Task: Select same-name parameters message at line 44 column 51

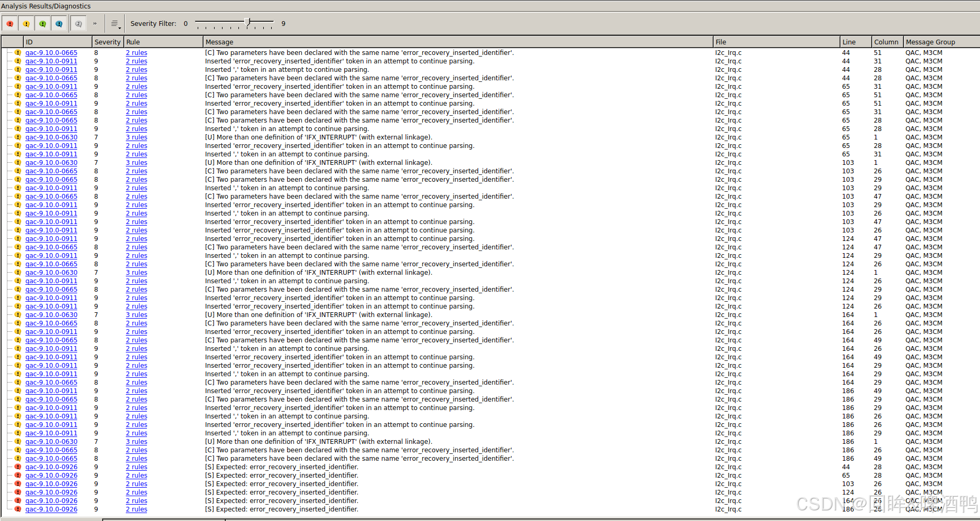Action: click(x=359, y=53)
